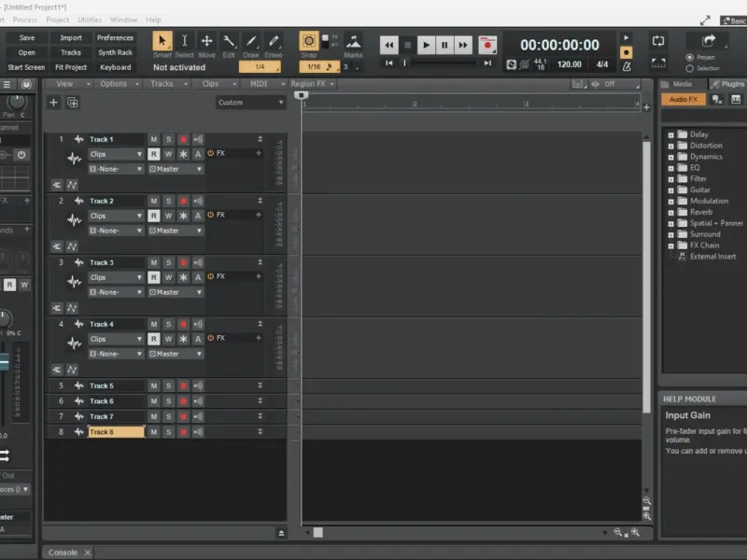Click the transport Record button

(x=486, y=45)
